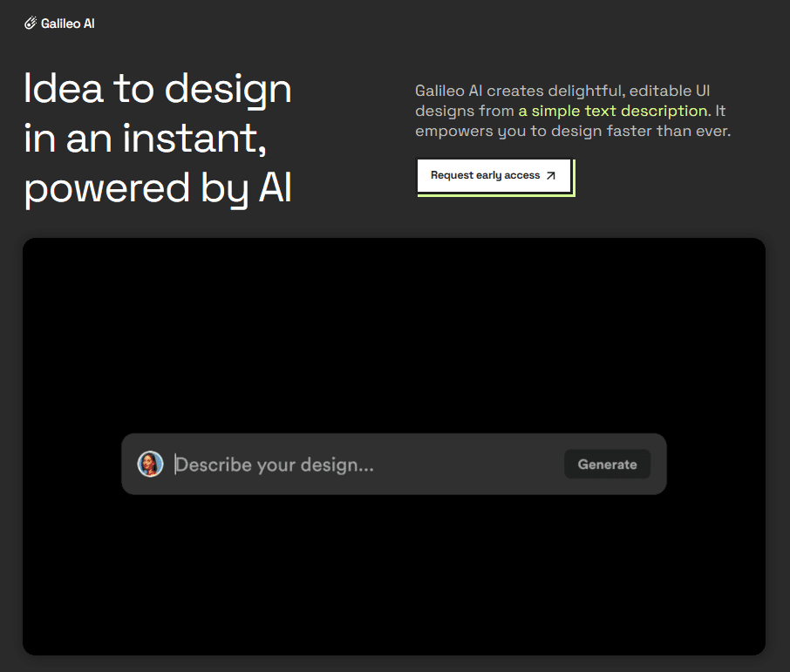Click the highlighted text 'a simple text description'

[613, 111]
